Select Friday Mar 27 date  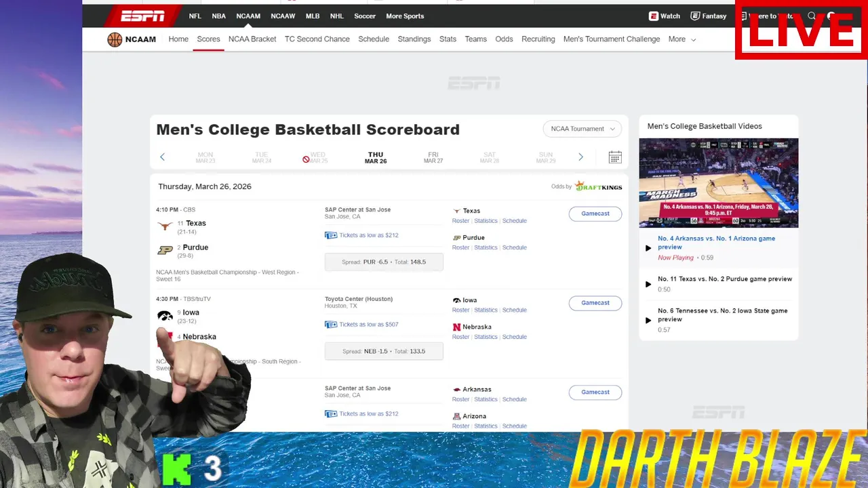433,158
